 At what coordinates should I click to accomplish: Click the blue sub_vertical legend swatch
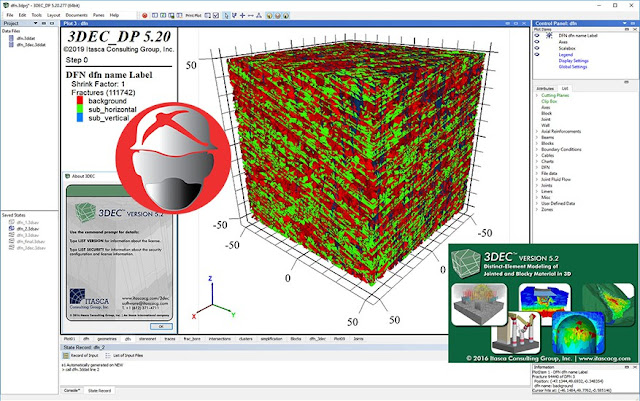coord(80,118)
